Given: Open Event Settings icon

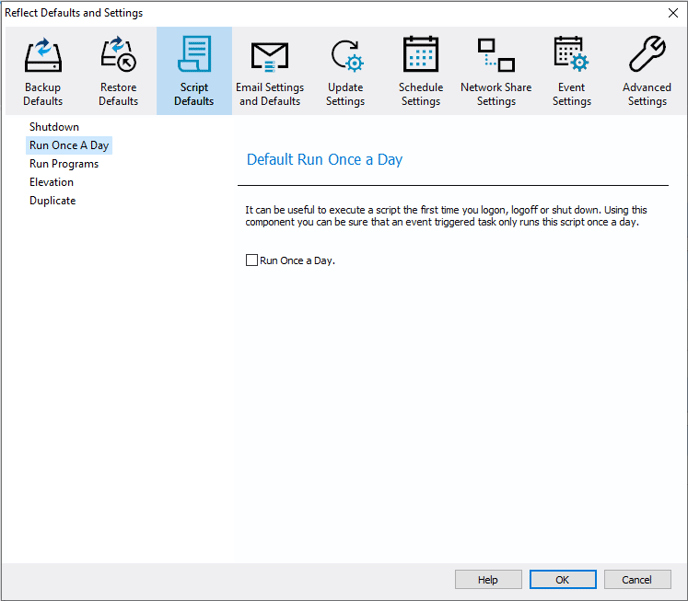Looking at the screenshot, I should coord(571,56).
